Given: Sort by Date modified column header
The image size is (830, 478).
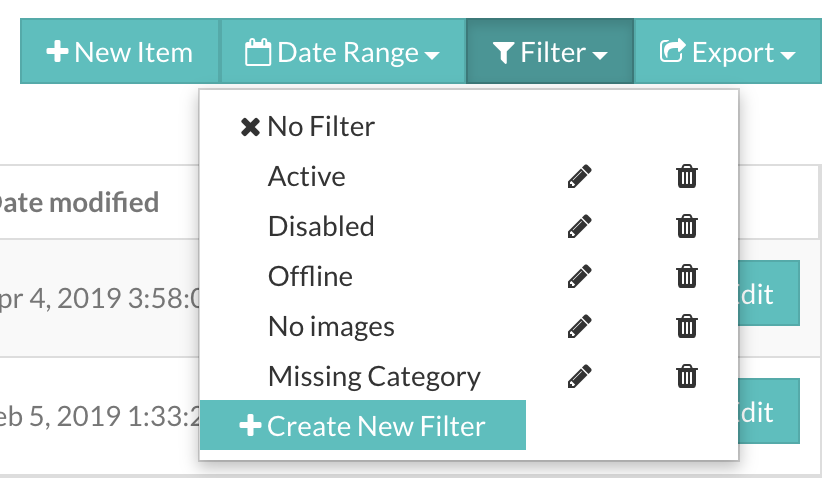Looking at the screenshot, I should click(x=78, y=203).
